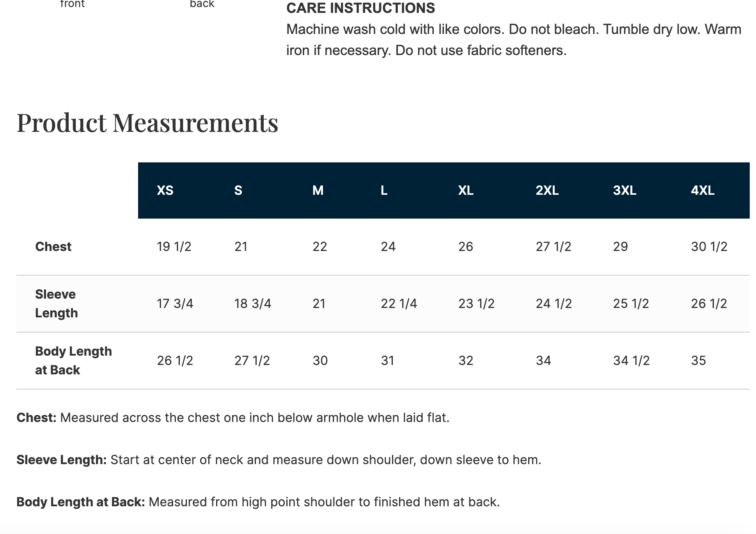756x534 pixels.
Task: Click the Sleeve Length row label in table
Action: 56,304
